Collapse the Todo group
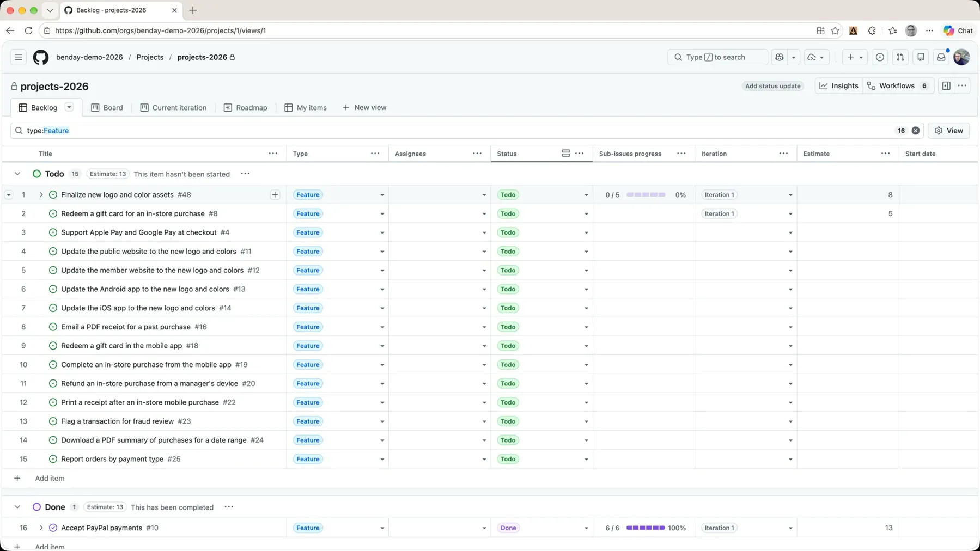The width and height of the screenshot is (980, 551). [x=17, y=174]
